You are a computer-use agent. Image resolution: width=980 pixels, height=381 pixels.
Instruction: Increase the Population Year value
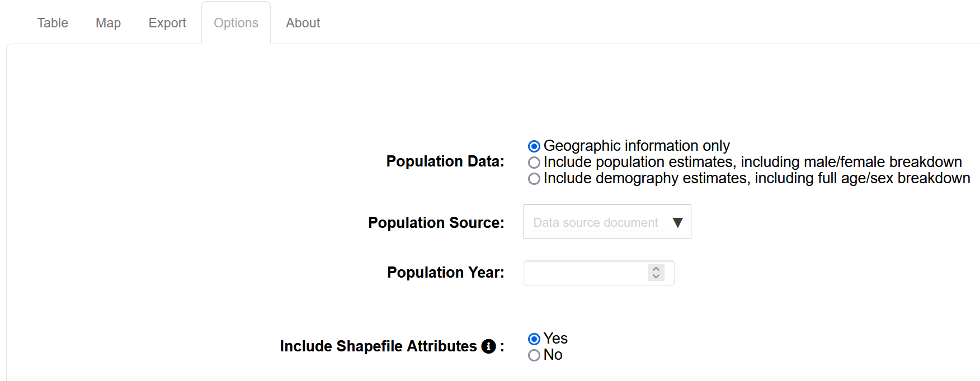(x=656, y=269)
